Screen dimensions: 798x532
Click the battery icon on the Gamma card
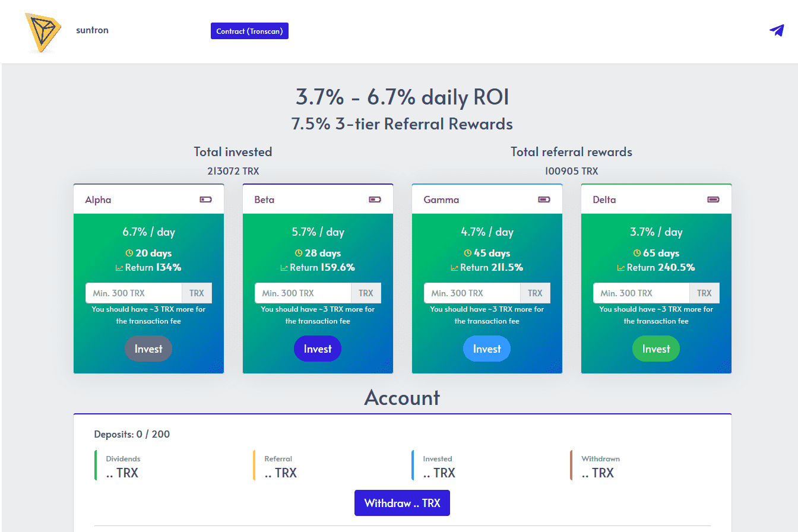(x=543, y=199)
